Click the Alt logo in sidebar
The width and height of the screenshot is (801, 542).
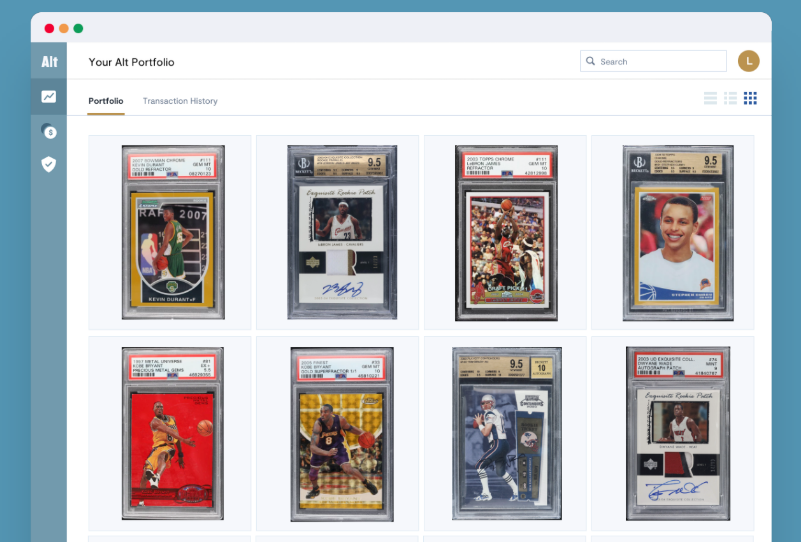pos(49,62)
